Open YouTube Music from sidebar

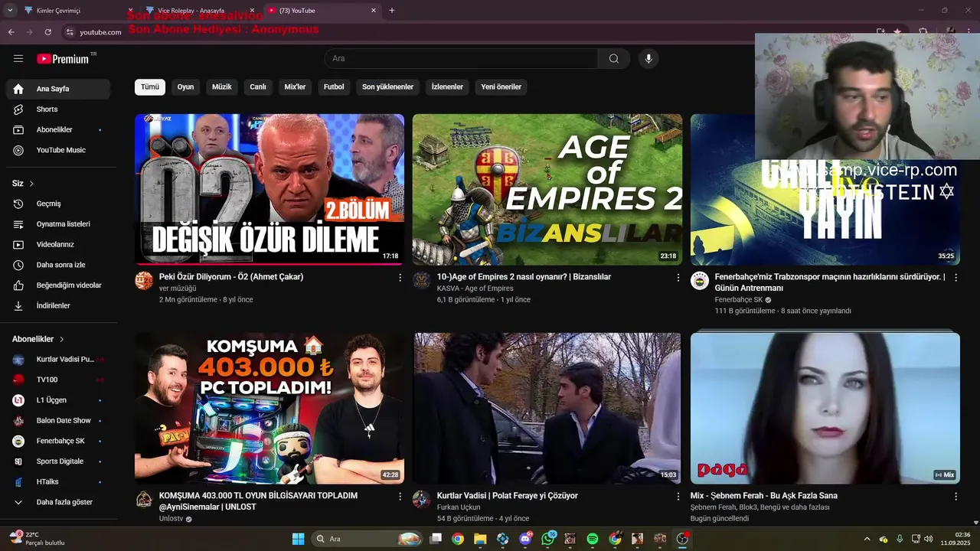coord(58,150)
